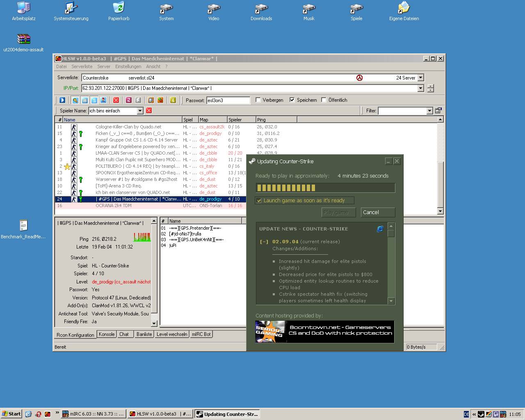525x420 pixels.
Task: Select the OCRANA 2k4 TDM server row
Action: coord(151,205)
